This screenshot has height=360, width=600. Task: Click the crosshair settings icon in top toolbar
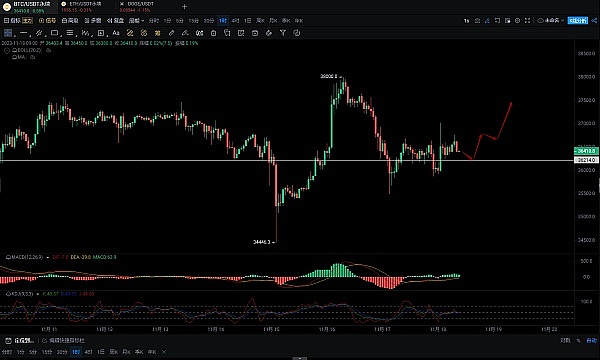tap(518, 21)
